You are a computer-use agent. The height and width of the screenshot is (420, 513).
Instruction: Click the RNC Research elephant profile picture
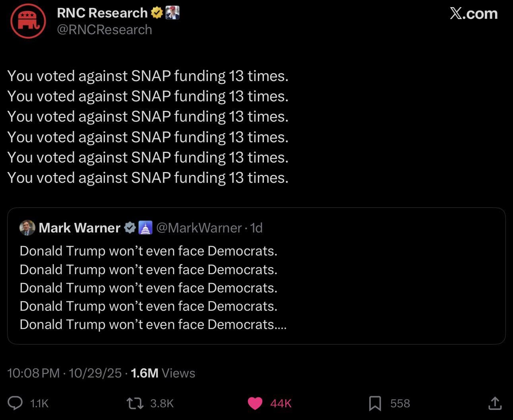[28, 21]
